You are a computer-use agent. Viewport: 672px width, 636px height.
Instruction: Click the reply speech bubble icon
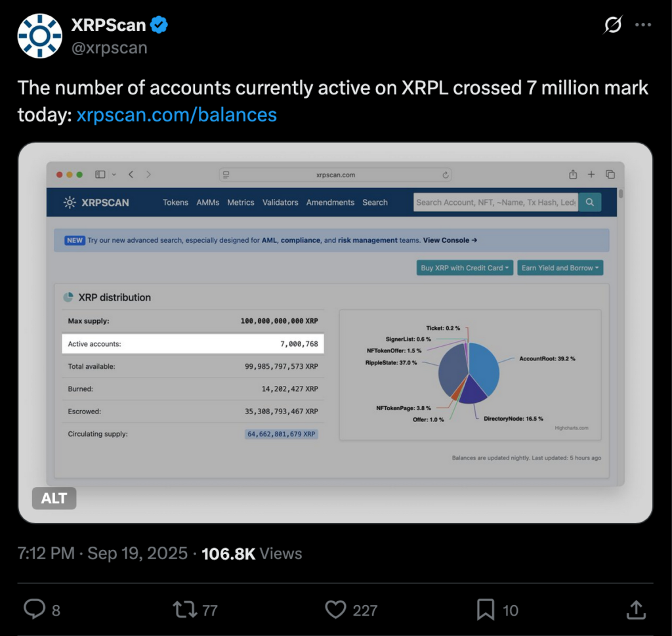pos(34,610)
